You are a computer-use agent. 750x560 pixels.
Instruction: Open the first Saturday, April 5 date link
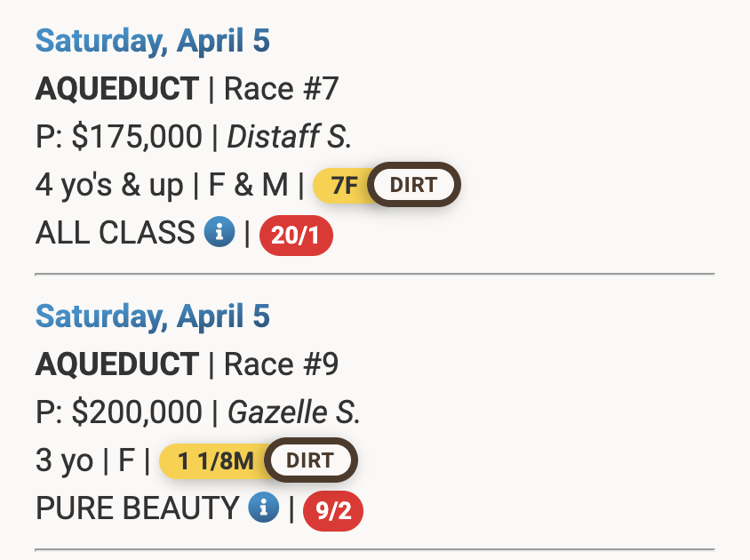click(152, 41)
